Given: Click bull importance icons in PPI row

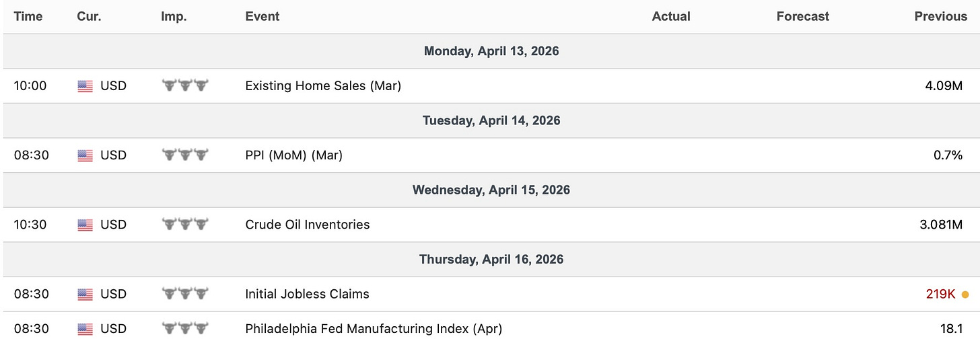Looking at the screenshot, I should point(185,155).
